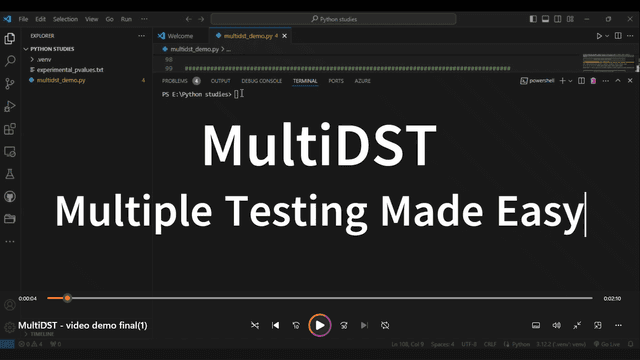Rewind ten seconds in video
This screenshot has height=360, width=640.
(x=296, y=325)
